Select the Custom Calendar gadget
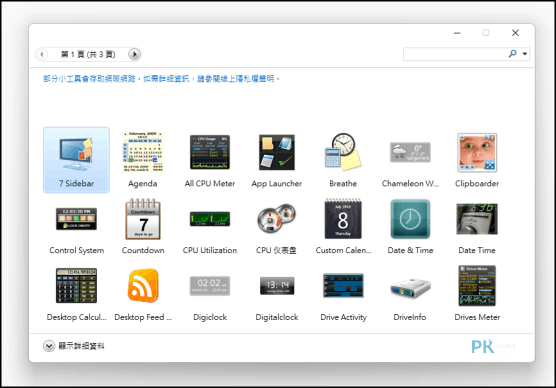Screen dimensions: 556x388 pos(343,218)
